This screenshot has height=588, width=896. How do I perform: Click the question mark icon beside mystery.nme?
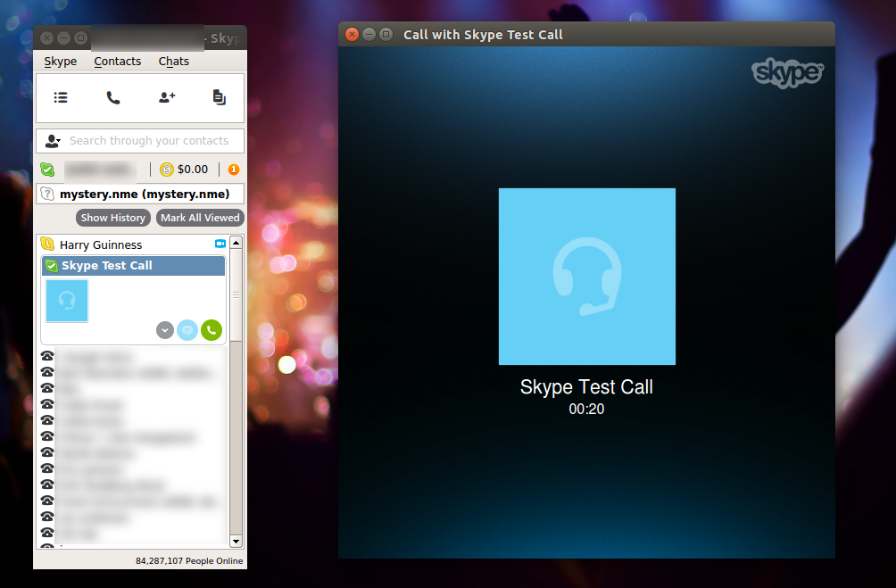pos(48,195)
